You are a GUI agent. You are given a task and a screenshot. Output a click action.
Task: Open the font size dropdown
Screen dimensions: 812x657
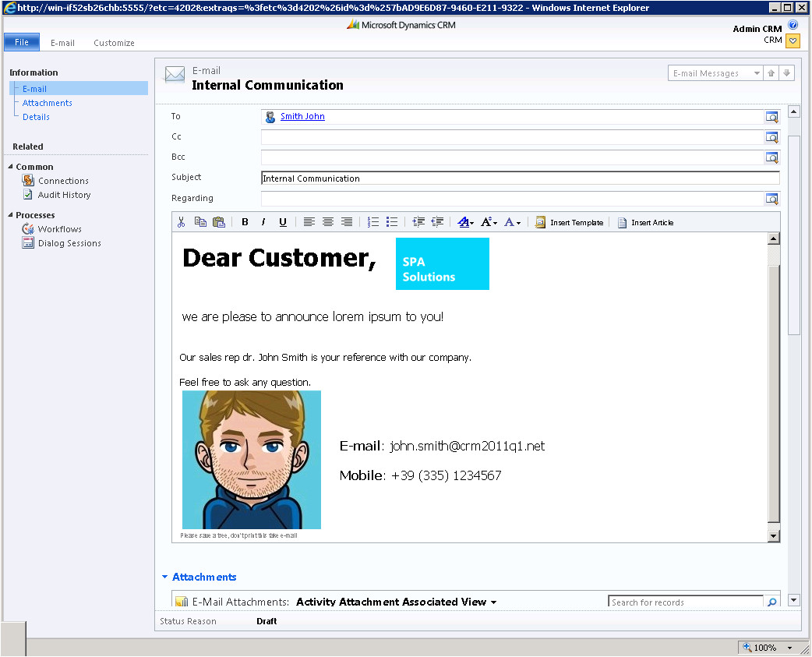tap(489, 222)
